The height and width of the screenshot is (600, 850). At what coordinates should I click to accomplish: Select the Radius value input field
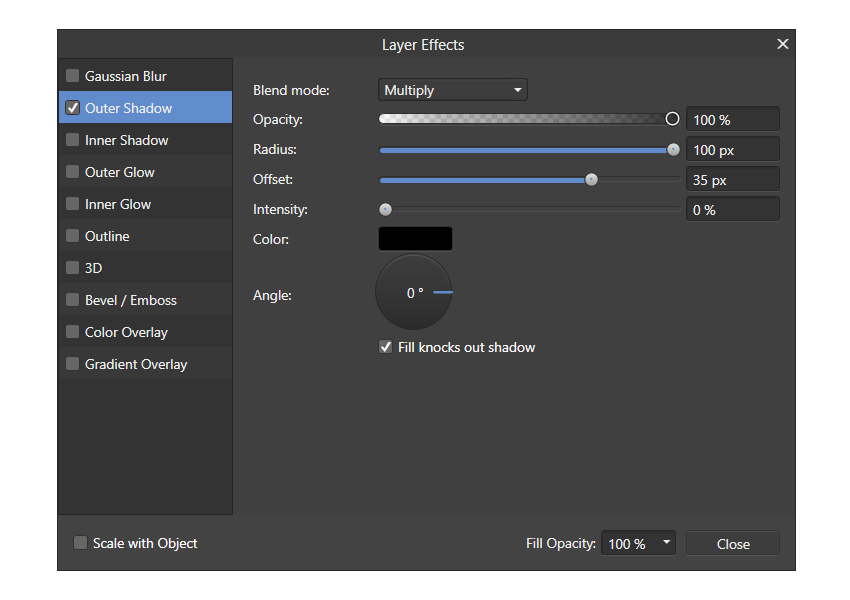732,148
